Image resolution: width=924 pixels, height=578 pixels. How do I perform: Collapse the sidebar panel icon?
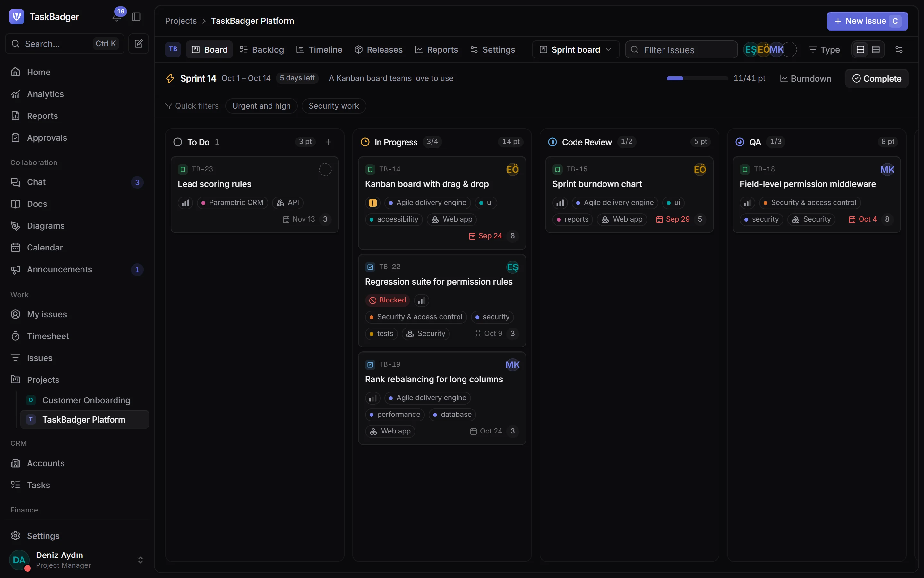[x=136, y=17]
